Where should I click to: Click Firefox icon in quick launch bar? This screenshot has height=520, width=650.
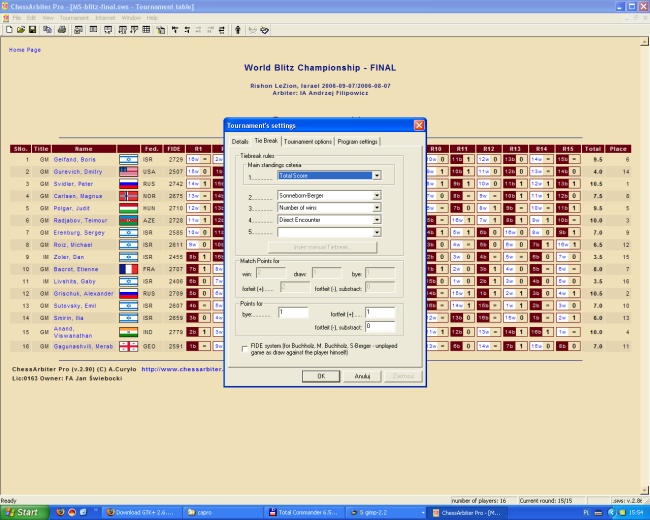pyautogui.click(x=61, y=512)
